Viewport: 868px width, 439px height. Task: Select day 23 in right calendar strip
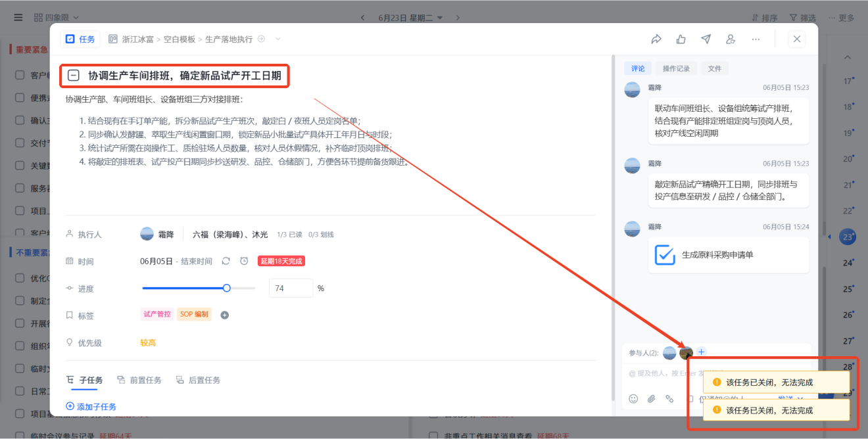click(x=848, y=237)
